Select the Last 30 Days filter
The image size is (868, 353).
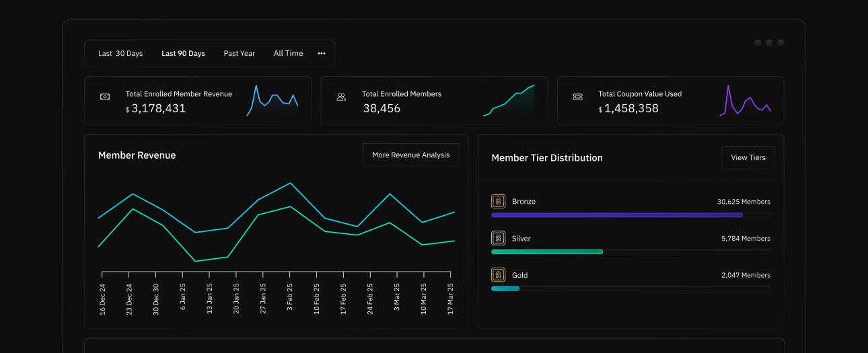(120, 54)
